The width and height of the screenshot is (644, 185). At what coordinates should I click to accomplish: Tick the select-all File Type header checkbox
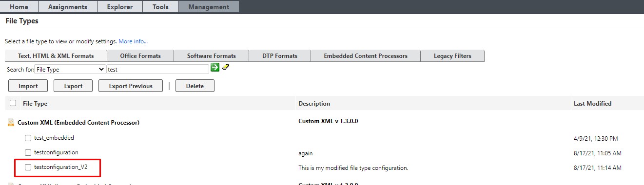coord(13,103)
